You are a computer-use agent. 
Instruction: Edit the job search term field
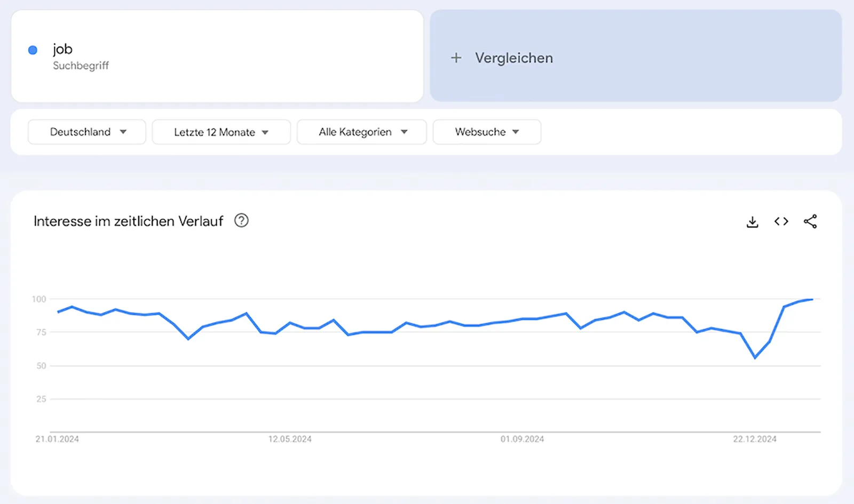[62, 49]
